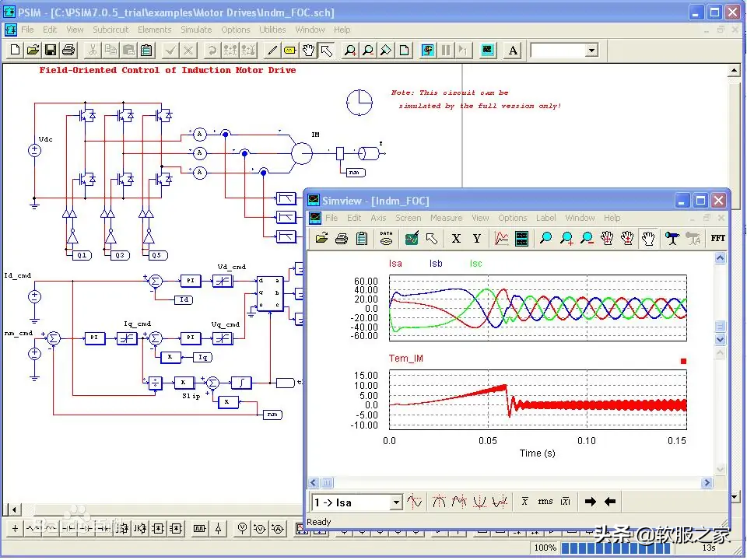The image size is (747, 560).
Task: Click the FFT button in Simview toolbar
Action: [717, 239]
